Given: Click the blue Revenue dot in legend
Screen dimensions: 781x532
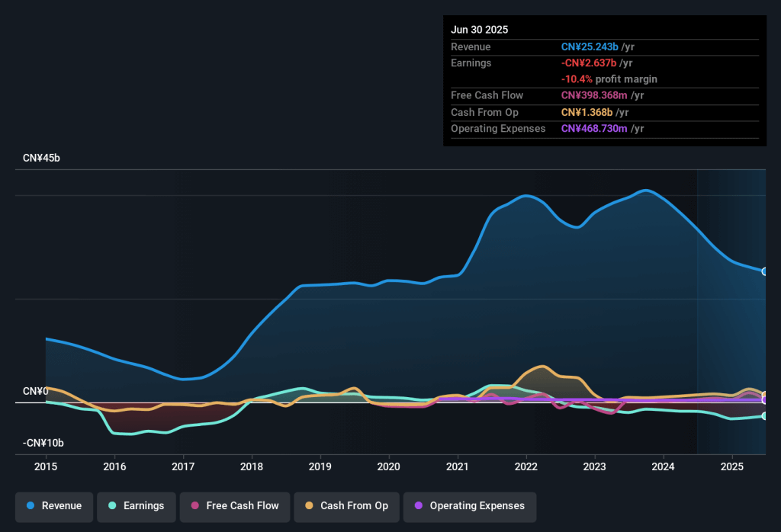Looking at the screenshot, I should [x=31, y=506].
